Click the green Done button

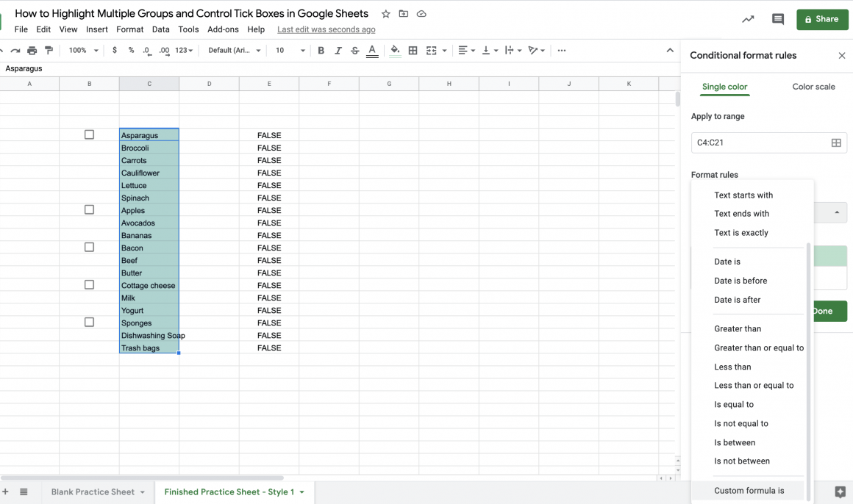[831, 311]
